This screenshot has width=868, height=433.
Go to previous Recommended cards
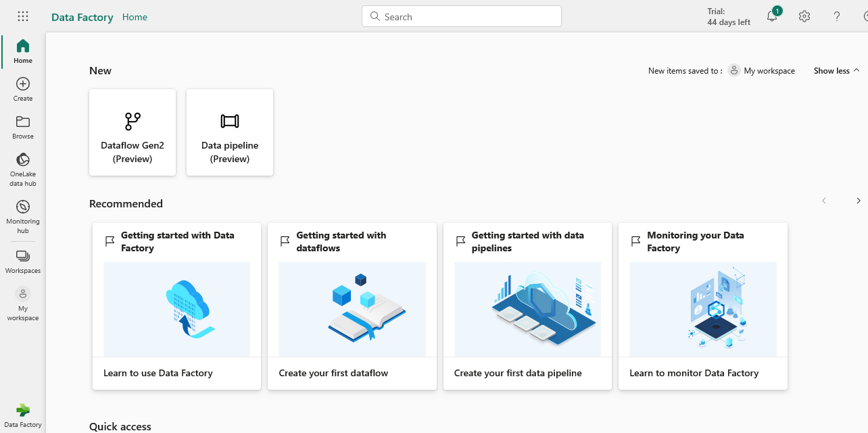(823, 201)
